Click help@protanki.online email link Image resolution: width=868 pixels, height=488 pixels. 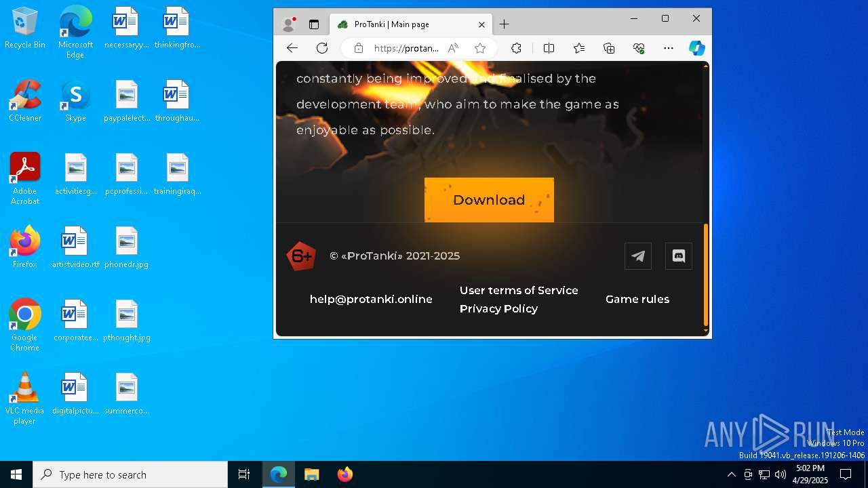tap(371, 299)
